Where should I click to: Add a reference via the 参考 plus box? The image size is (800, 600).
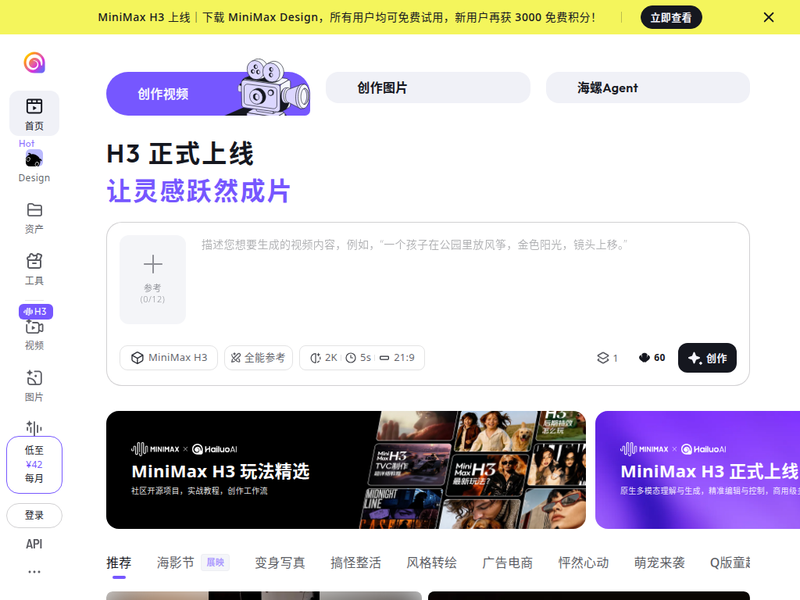click(x=153, y=279)
